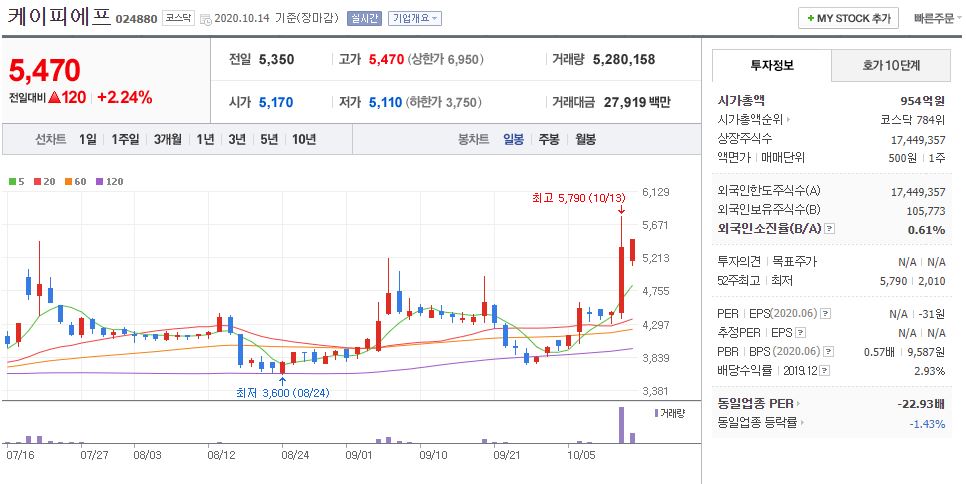The width and height of the screenshot is (966, 484).
Task: Click the calendar icon before the date
Action: pyautogui.click(x=206, y=19)
